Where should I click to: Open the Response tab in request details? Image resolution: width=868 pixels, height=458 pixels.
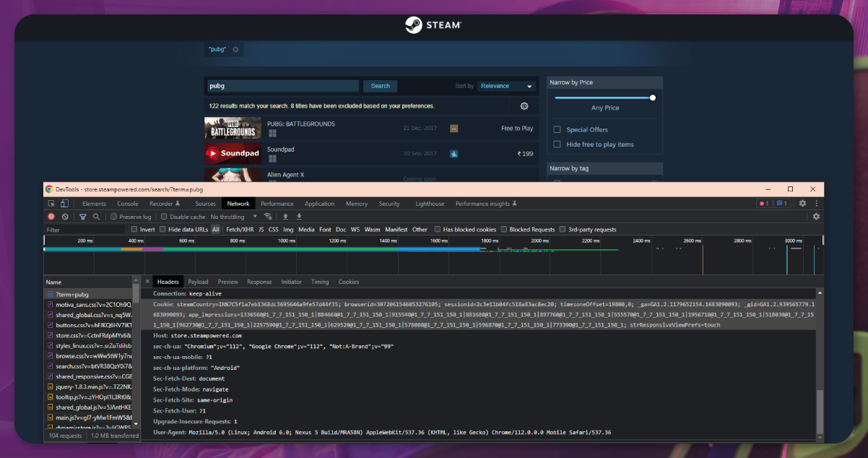pos(259,282)
